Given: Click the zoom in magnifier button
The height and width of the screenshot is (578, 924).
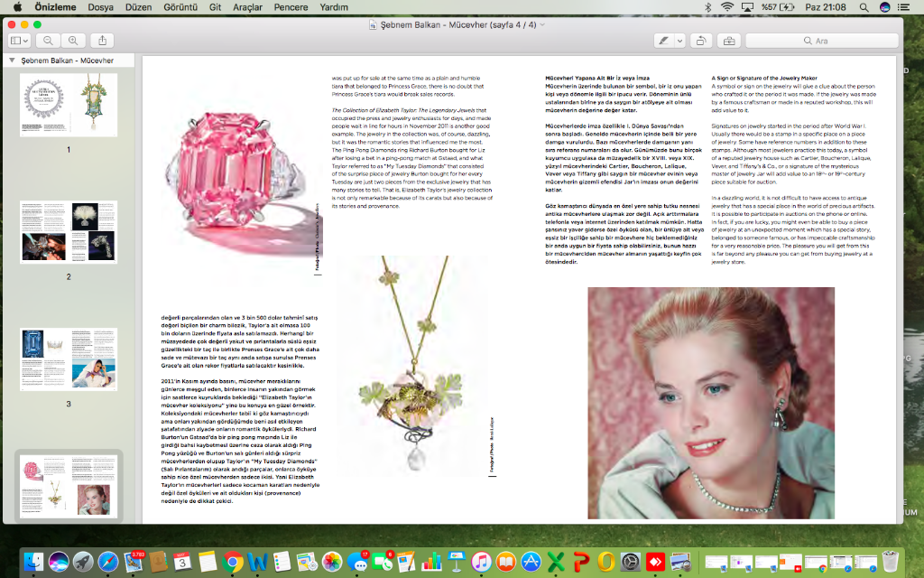Looking at the screenshot, I should click(x=73, y=41).
